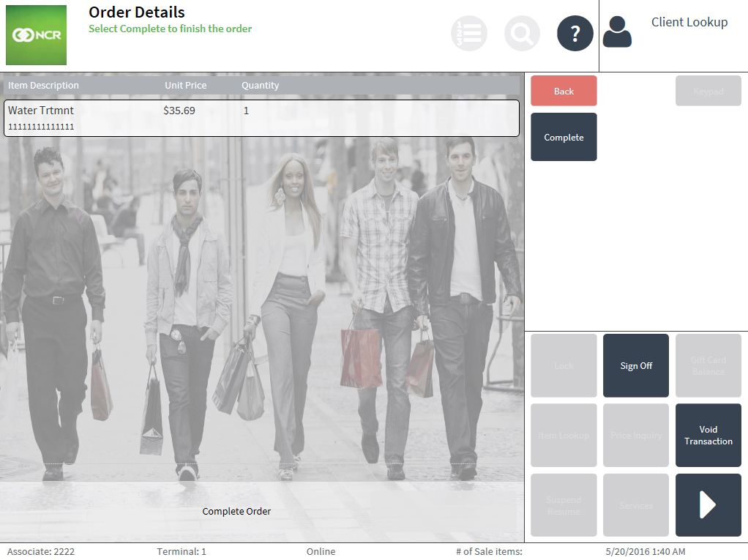
Task: Click the NCR logo
Action: 36,35
